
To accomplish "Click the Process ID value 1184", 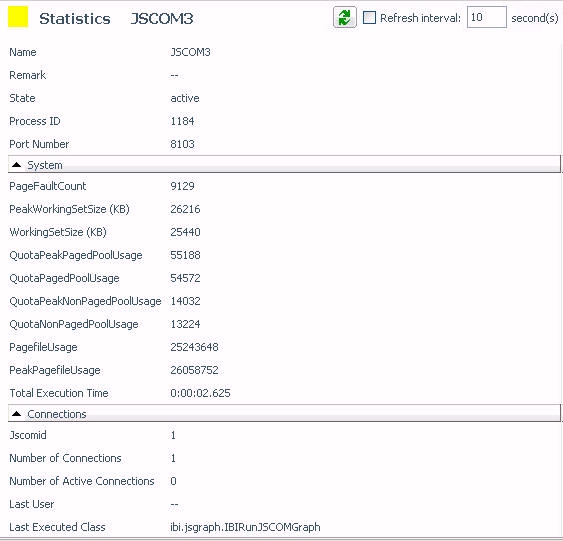I will [x=182, y=121].
